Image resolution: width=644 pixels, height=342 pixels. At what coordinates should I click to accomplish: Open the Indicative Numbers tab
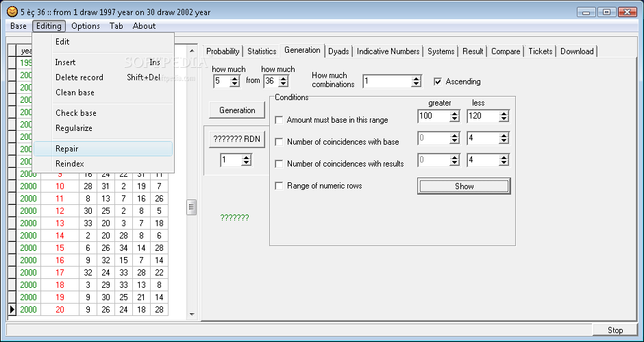[388, 51]
